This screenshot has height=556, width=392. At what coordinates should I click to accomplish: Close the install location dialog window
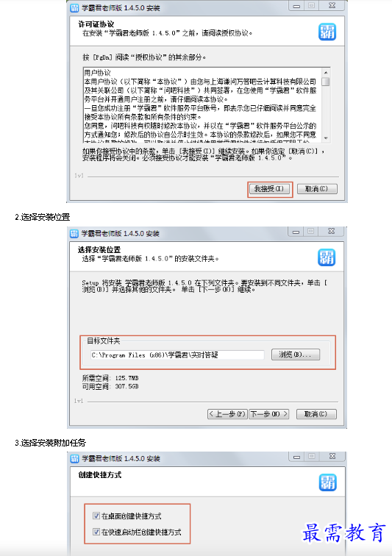[x=331, y=232]
